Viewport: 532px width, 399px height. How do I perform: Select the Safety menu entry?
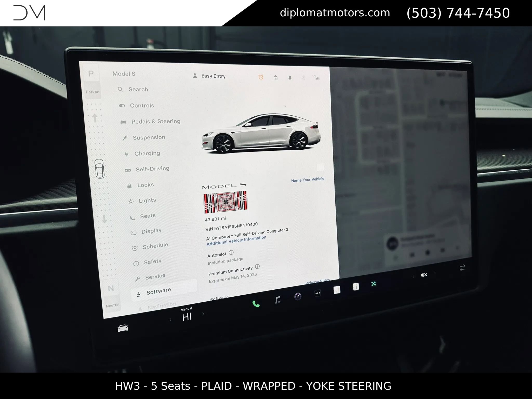[x=147, y=262]
